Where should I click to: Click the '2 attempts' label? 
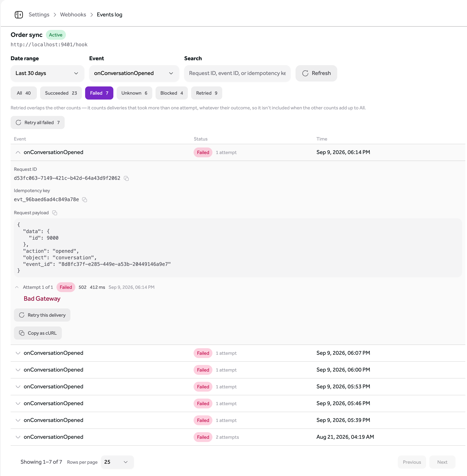point(227,437)
